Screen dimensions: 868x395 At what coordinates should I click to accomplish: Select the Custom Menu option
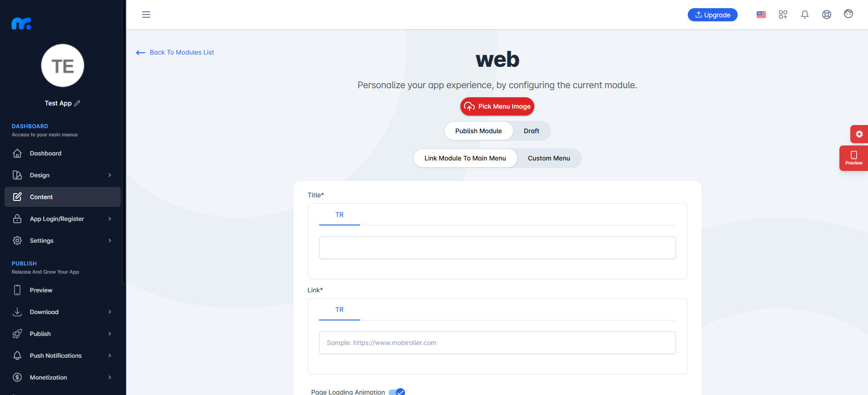[549, 158]
